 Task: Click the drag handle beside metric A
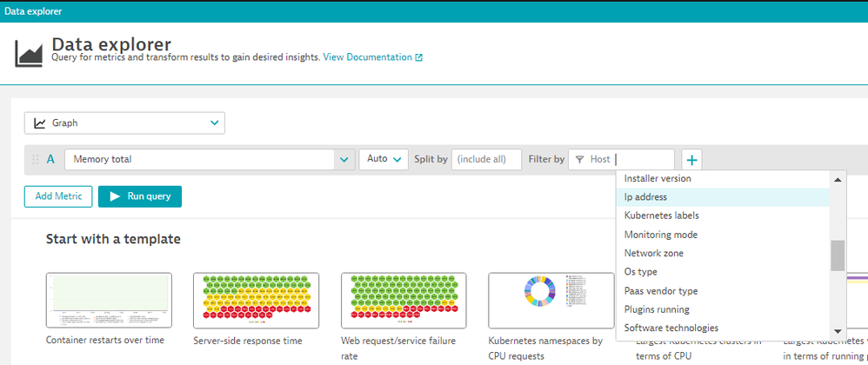click(x=35, y=160)
